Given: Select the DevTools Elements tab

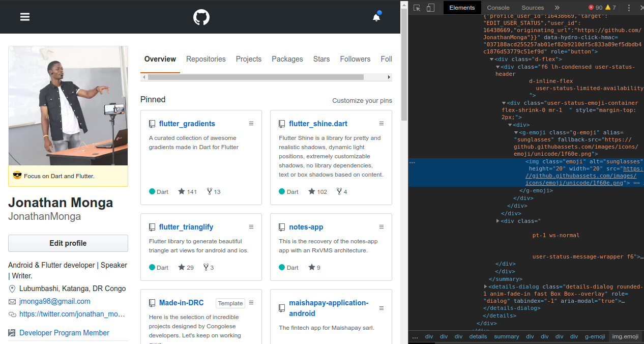Looking at the screenshot, I should point(462,8).
